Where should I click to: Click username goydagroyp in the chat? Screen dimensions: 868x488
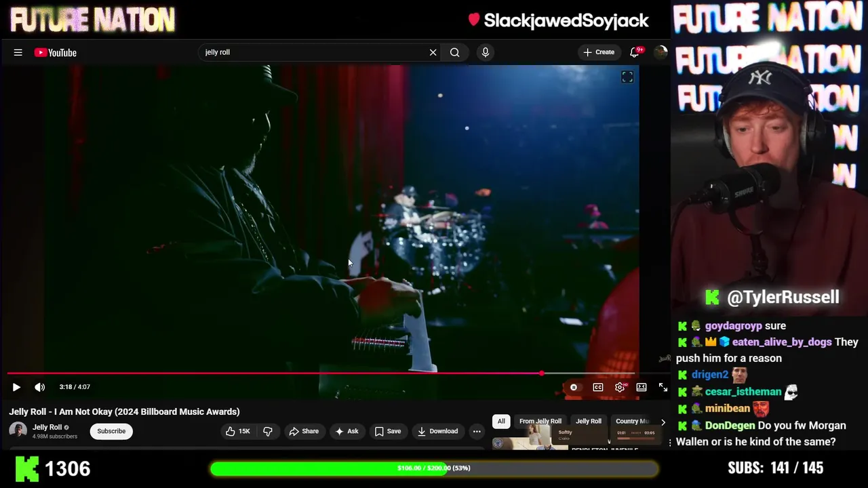733,326
